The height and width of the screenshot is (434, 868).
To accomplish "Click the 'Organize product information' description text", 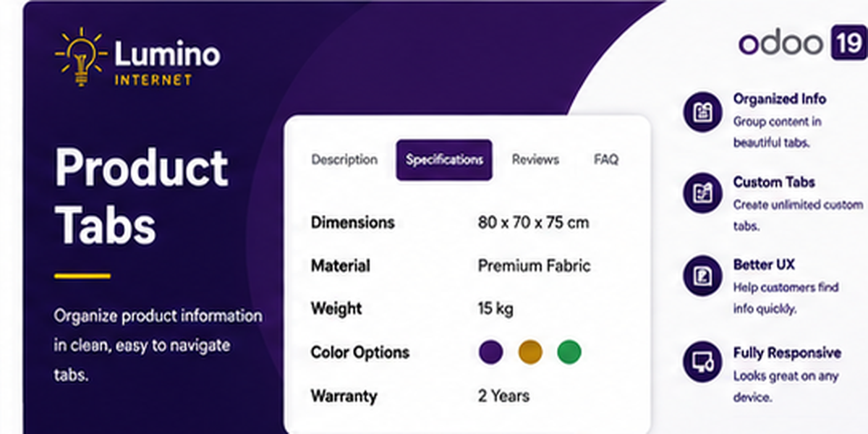I will pyautogui.click(x=158, y=346).
